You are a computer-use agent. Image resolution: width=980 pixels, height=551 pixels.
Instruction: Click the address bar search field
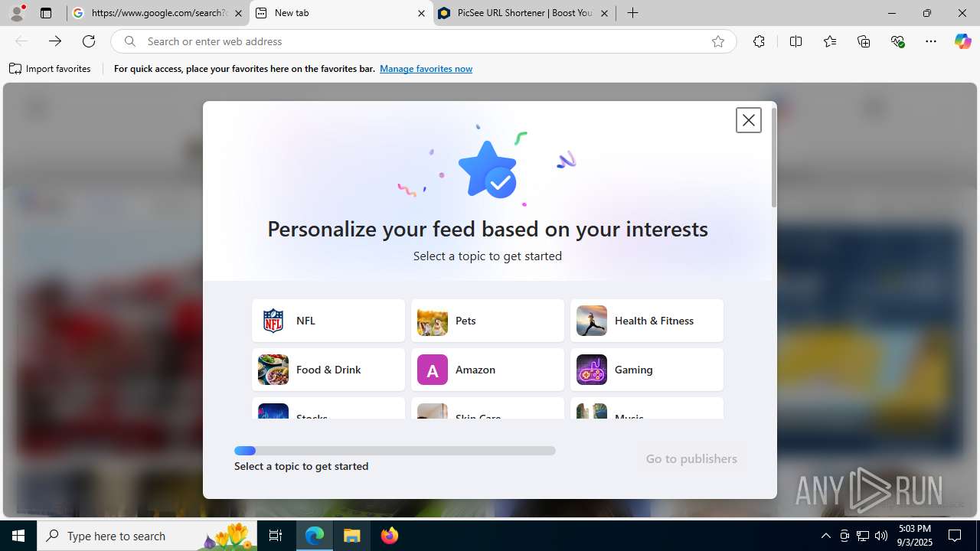coord(423,41)
